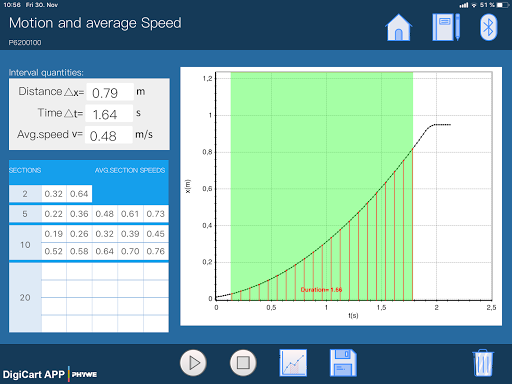Stop measurement with the stop button

click(243, 363)
